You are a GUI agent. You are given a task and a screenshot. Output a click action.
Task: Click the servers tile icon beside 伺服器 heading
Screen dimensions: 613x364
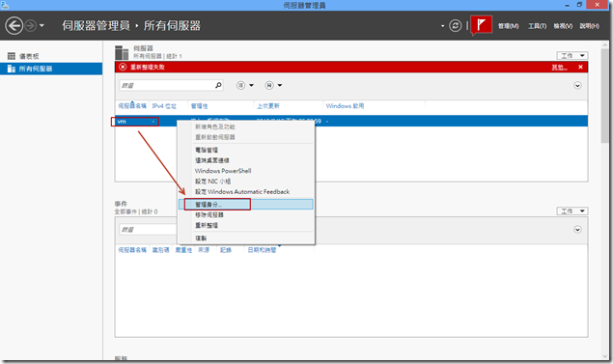[122, 52]
